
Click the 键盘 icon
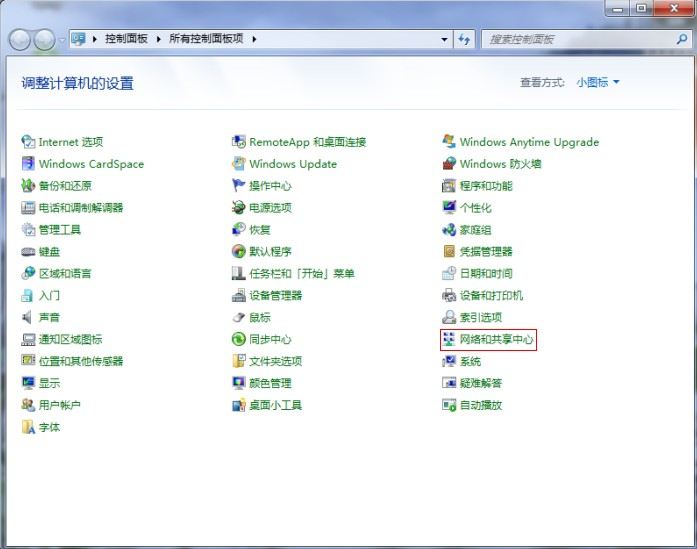[x=28, y=252]
